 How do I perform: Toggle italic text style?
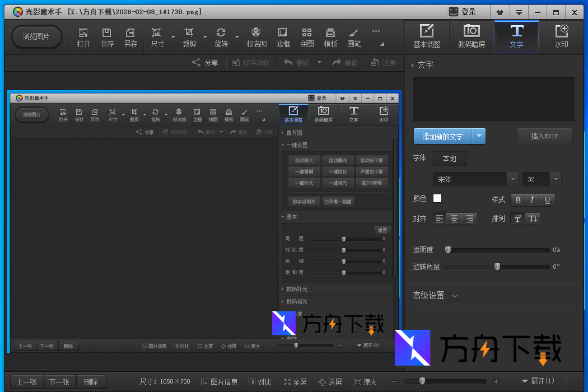coord(533,200)
